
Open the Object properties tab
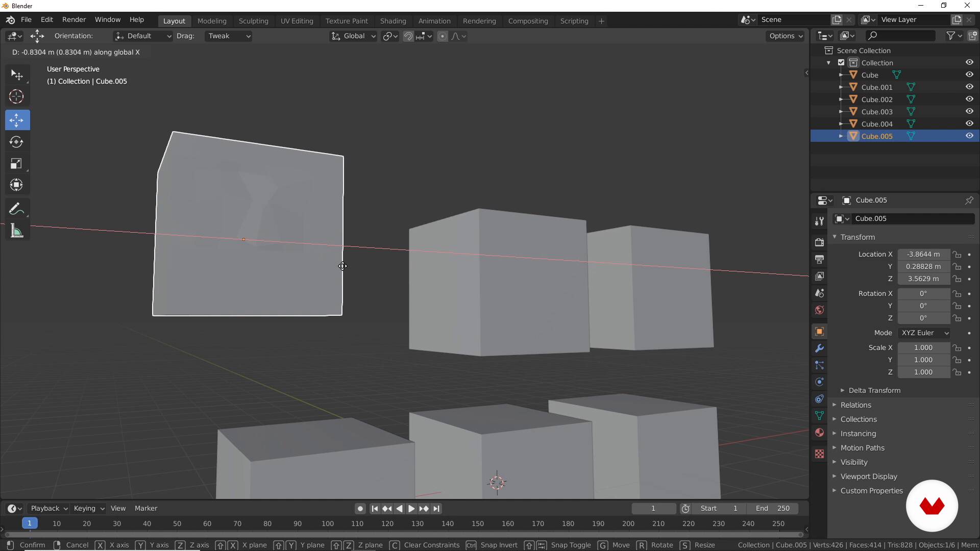(819, 331)
